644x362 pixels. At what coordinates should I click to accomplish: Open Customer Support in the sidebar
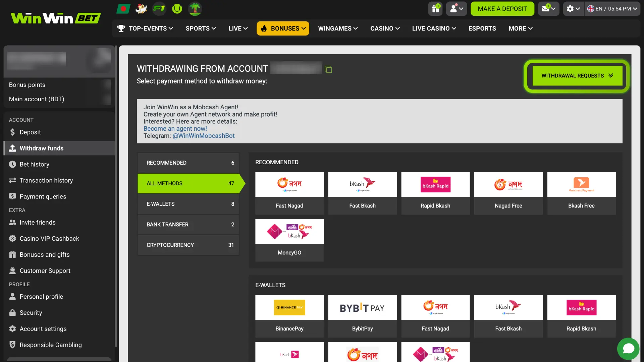point(59,271)
